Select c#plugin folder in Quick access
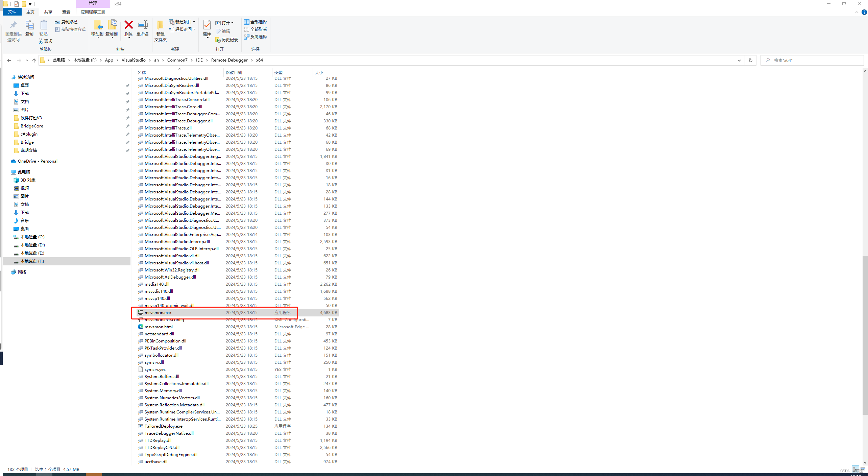Image resolution: width=868 pixels, height=476 pixels. pyautogui.click(x=29, y=134)
